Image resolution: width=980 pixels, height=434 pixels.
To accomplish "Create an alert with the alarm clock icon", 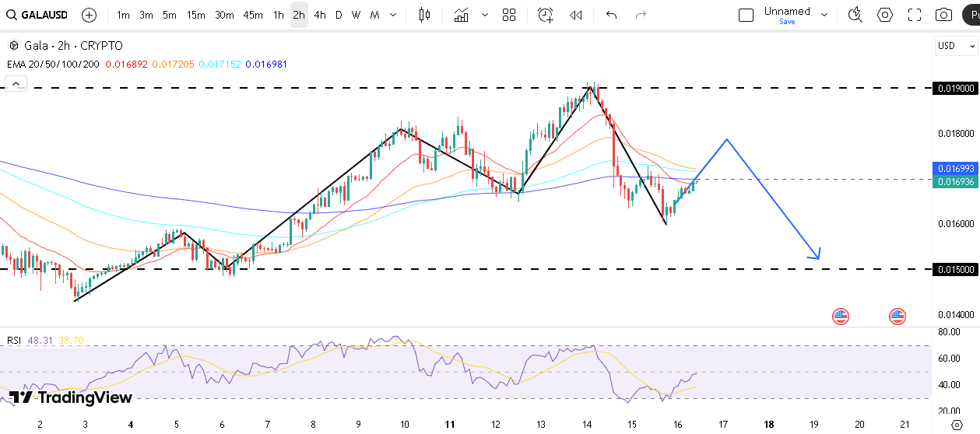I will click(546, 15).
